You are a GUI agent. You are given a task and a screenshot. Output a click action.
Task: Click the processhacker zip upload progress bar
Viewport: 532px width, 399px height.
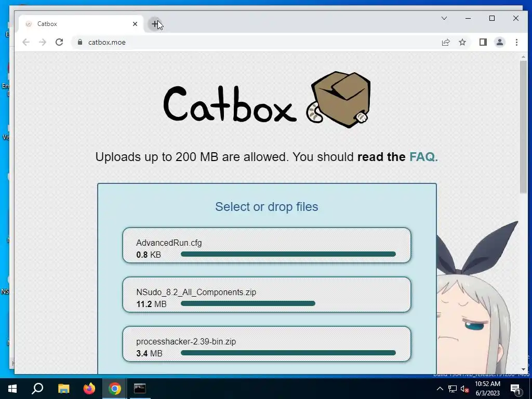tap(288, 353)
